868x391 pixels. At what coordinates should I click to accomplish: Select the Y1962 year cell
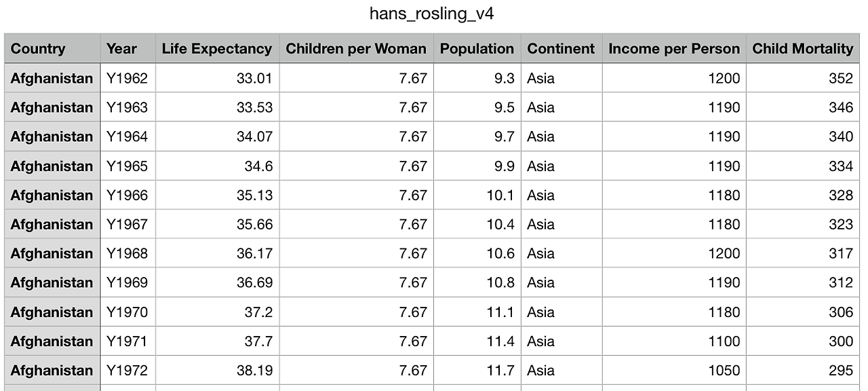[x=127, y=78]
